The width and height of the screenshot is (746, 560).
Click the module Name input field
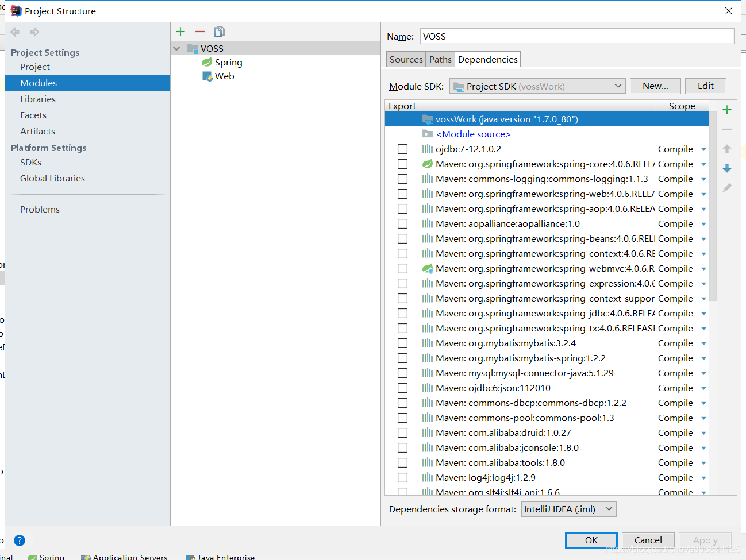point(577,36)
